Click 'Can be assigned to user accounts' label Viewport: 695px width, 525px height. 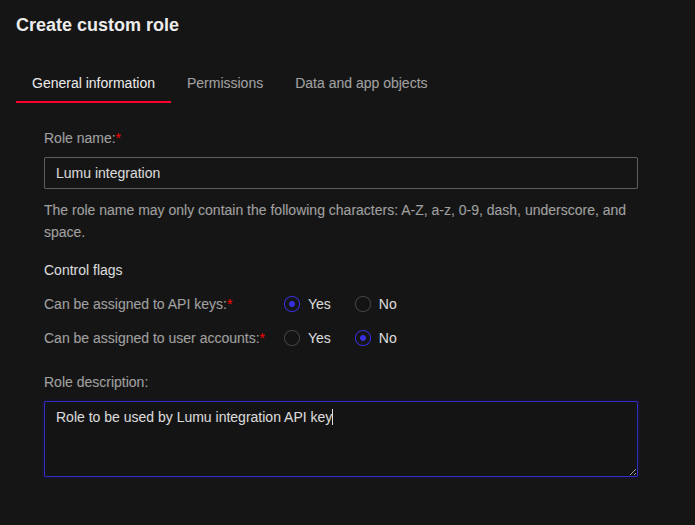click(x=151, y=338)
